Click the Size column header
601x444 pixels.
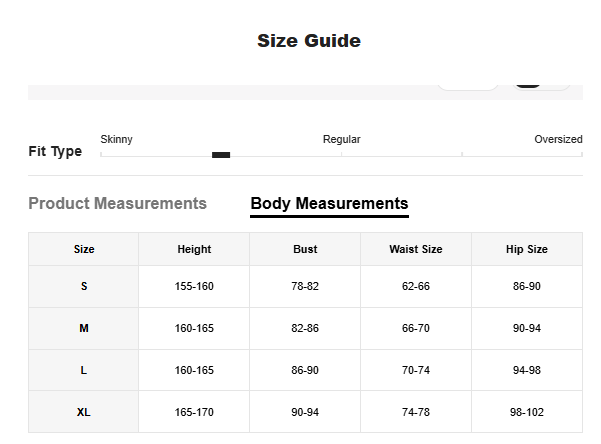tap(84, 250)
